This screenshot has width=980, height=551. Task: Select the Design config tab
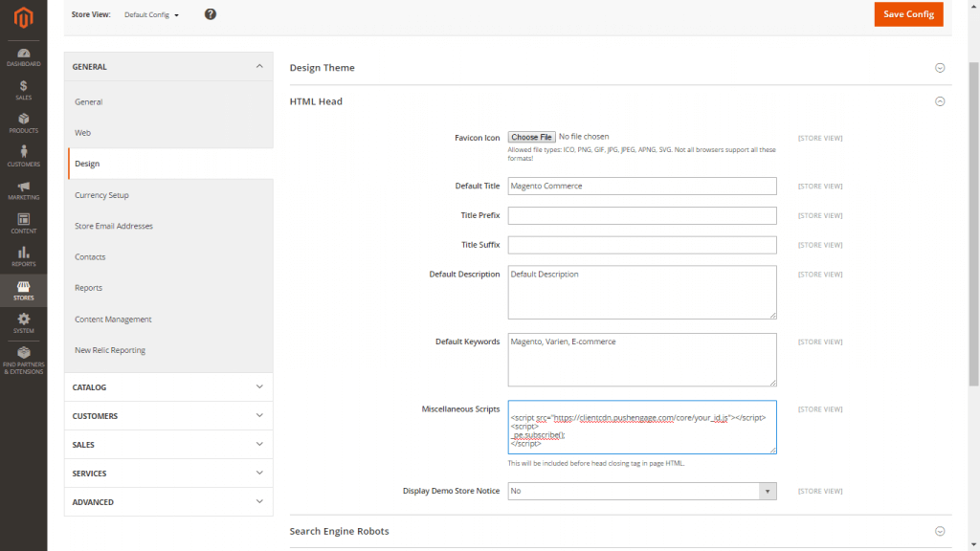click(170, 164)
